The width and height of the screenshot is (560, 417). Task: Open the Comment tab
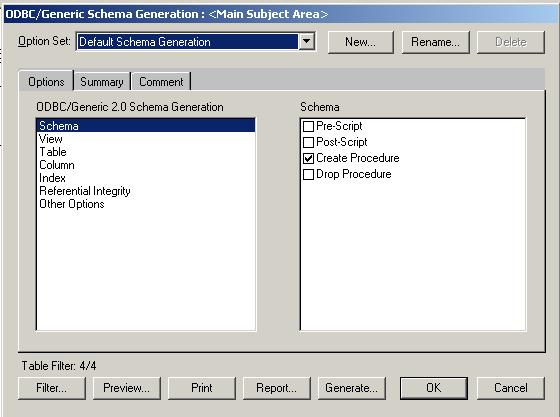coord(161,82)
